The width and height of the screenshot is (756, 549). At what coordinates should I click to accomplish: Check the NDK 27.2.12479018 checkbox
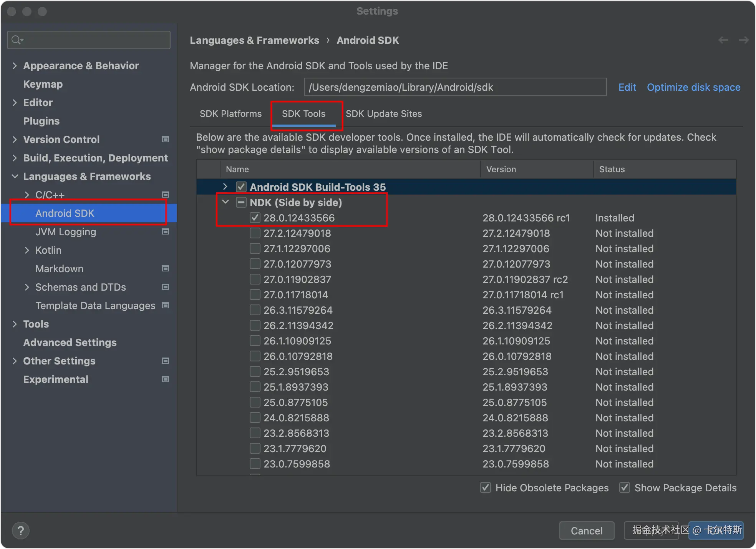click(x=255, y=233)
